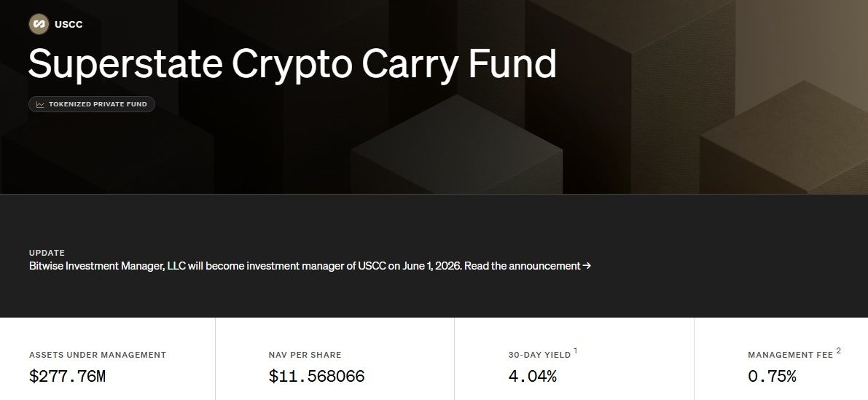Open footnote 2 beside Management Fee
This screenshot has width=868, height=400.
pos(838,350)
